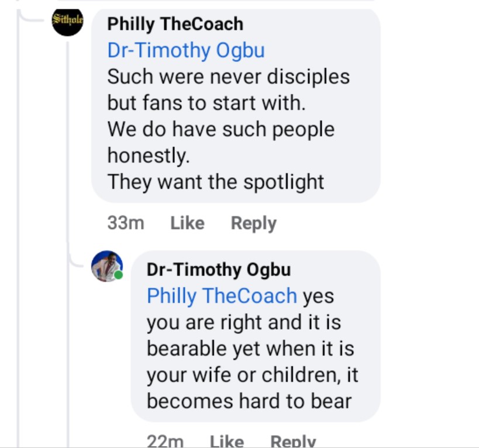Open the 33m timestamp of the comment
This screenshot has height=448, width=479.
pyautogui.click(x=126, y=223)
